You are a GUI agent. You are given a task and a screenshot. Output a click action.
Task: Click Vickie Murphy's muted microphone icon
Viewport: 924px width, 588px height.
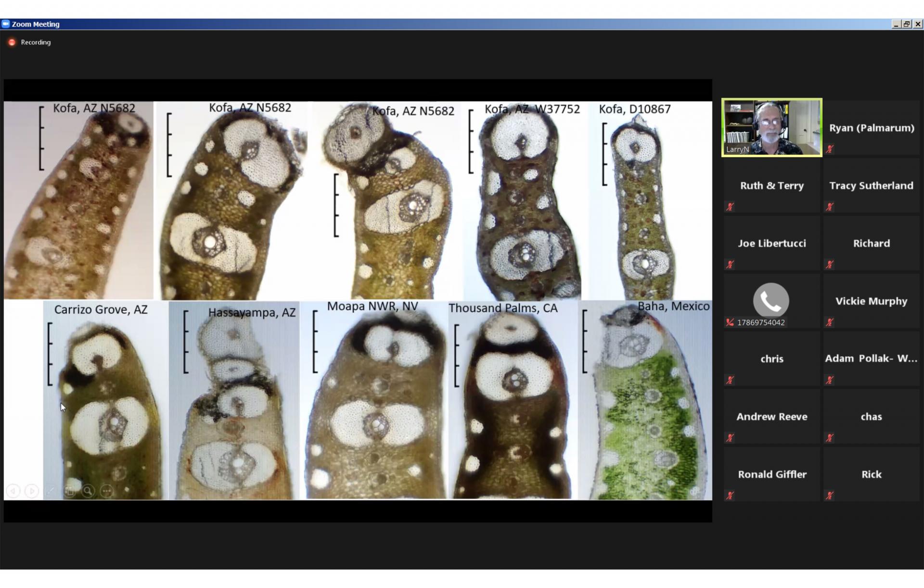830,322
